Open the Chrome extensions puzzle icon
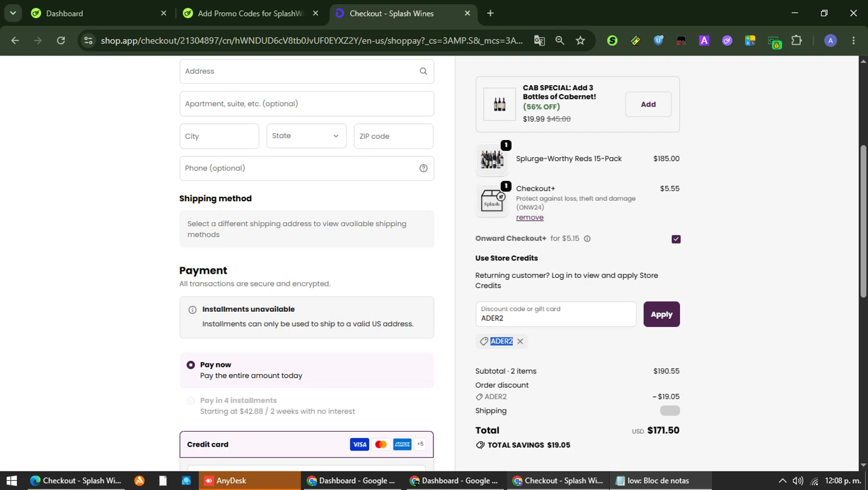Viewport: 868px width, 490px height. 797,40
